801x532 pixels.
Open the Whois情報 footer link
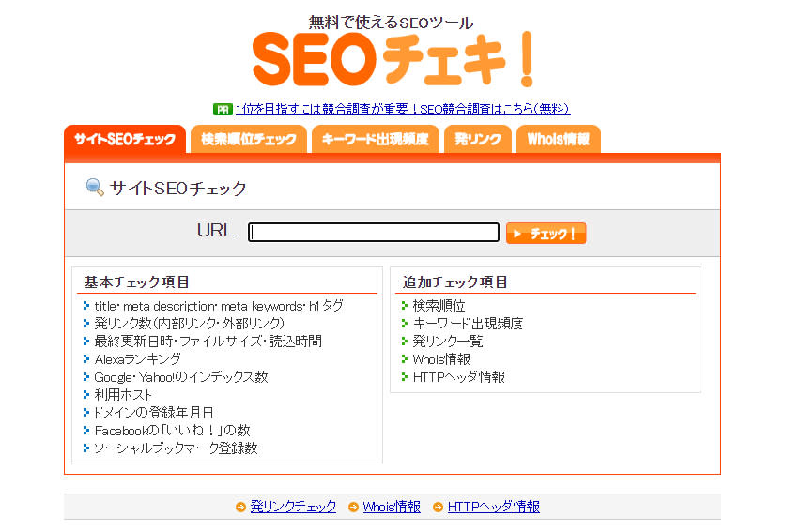click(x=392, y=507)
